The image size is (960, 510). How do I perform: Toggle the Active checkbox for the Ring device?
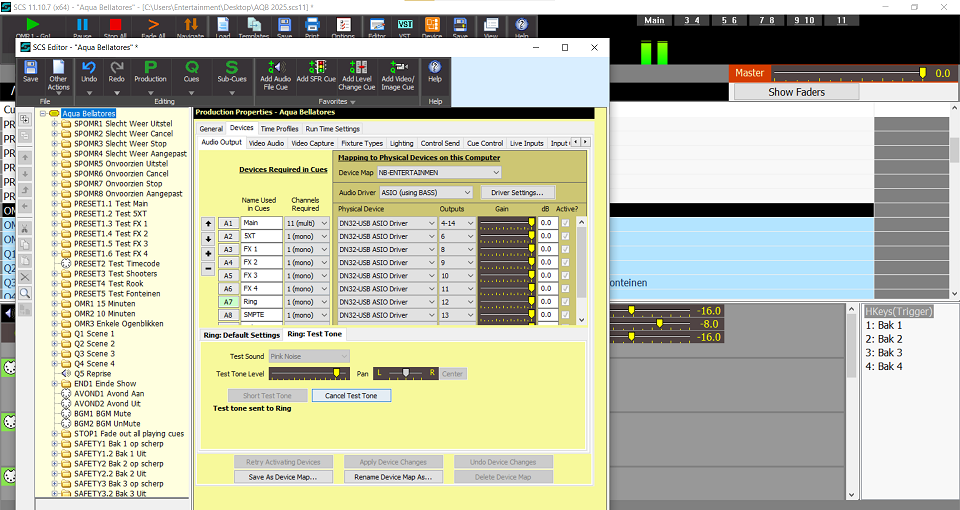click(567, 301)
